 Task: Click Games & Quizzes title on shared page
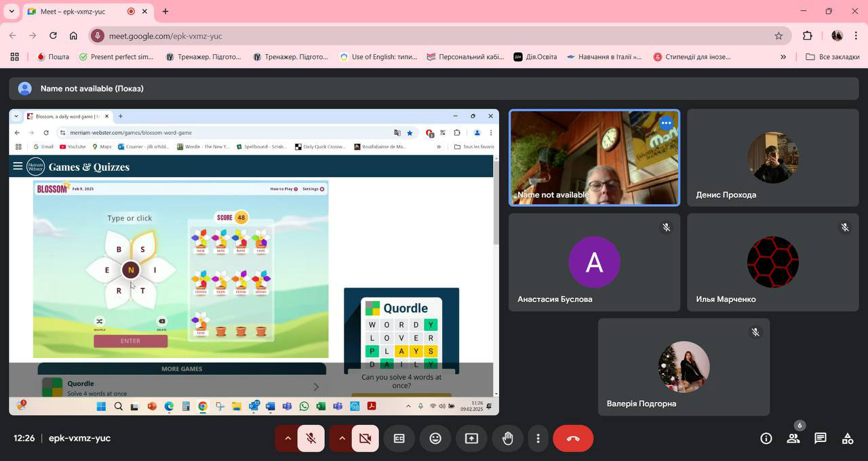click(x=89, y=167)
